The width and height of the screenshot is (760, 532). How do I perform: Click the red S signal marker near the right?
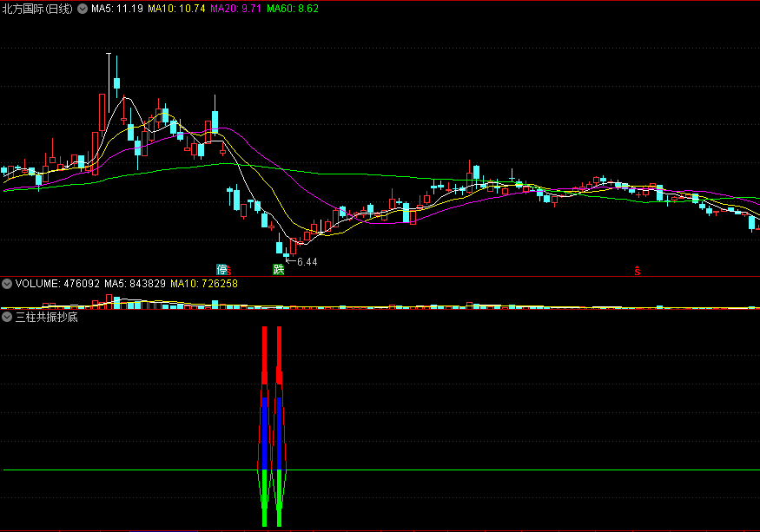coord(638,271)
